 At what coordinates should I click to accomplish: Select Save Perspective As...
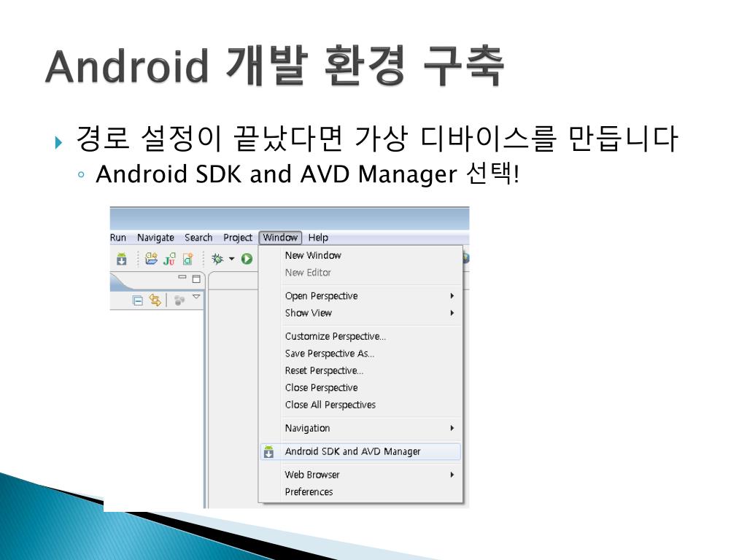[x=360, y=354]
